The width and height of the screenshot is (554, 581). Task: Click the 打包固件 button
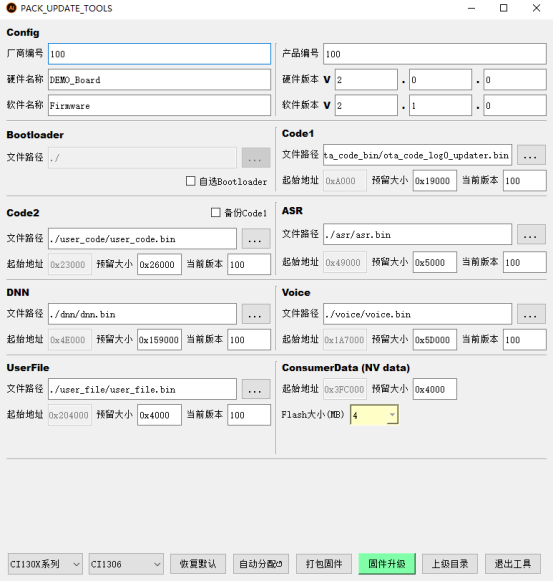point(324,564)
